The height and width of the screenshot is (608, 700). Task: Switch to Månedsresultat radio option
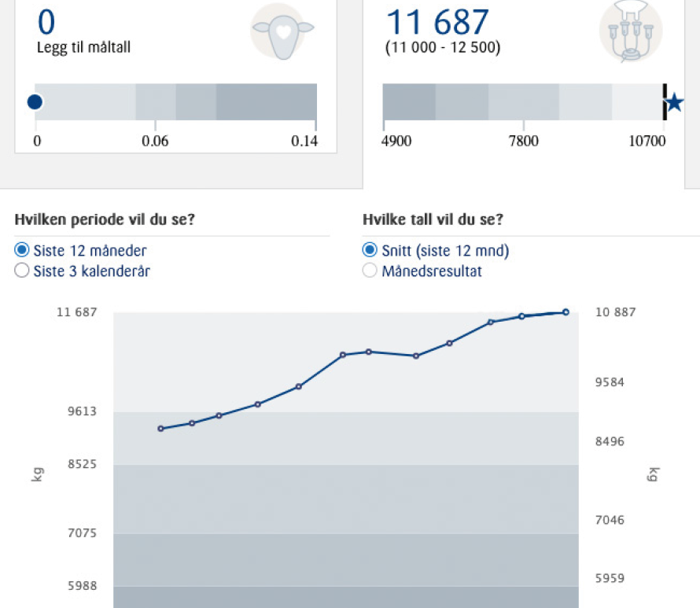pyautogui.click(x=369, y=271)
